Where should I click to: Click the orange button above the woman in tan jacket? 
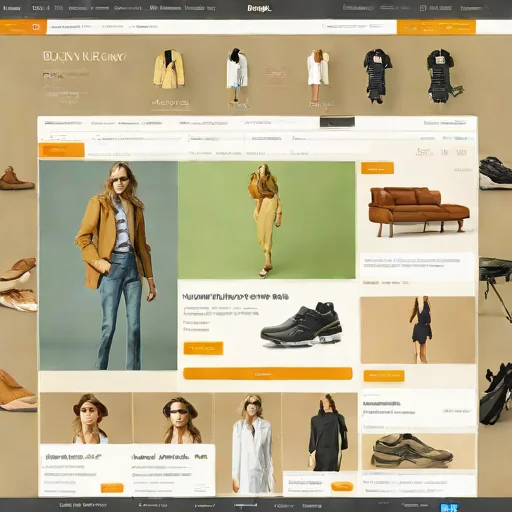(61, 150)
